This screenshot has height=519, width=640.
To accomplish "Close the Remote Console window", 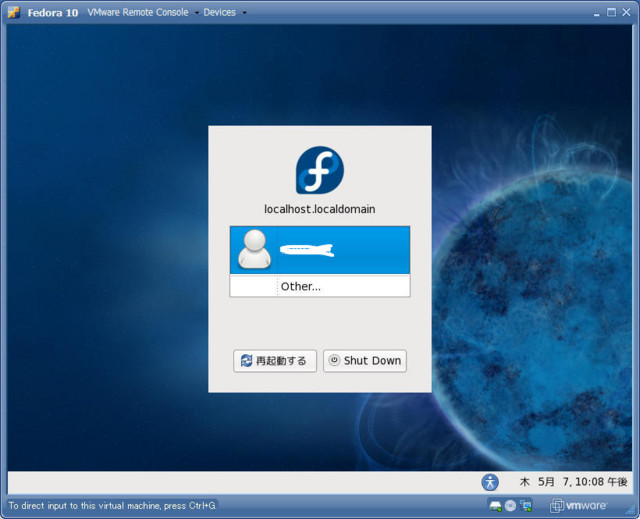I will point(626,12).
